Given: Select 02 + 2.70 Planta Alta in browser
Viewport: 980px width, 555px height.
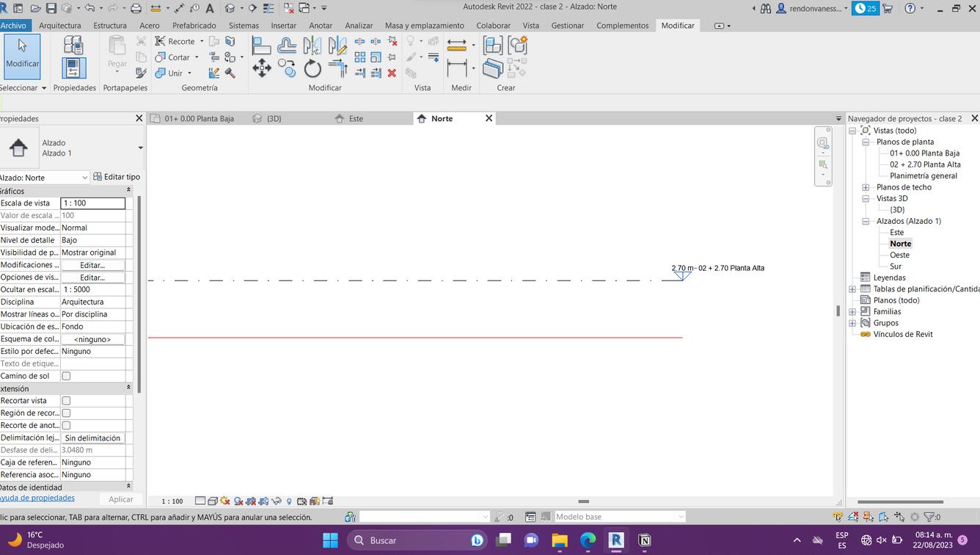Looking at the screenshot, I should click(x=925, y=164).
